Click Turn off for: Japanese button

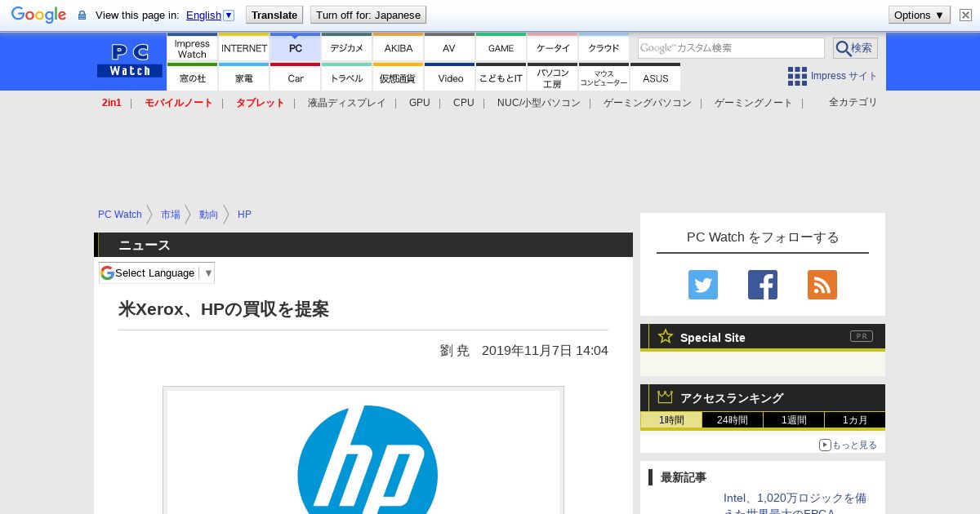pyautogui.click(x=368, y=15)
